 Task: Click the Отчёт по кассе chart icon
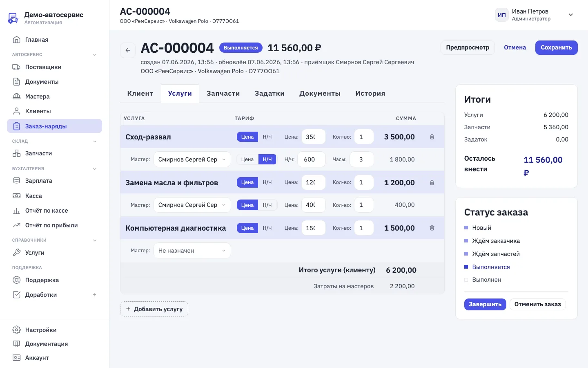pos(17,211)
